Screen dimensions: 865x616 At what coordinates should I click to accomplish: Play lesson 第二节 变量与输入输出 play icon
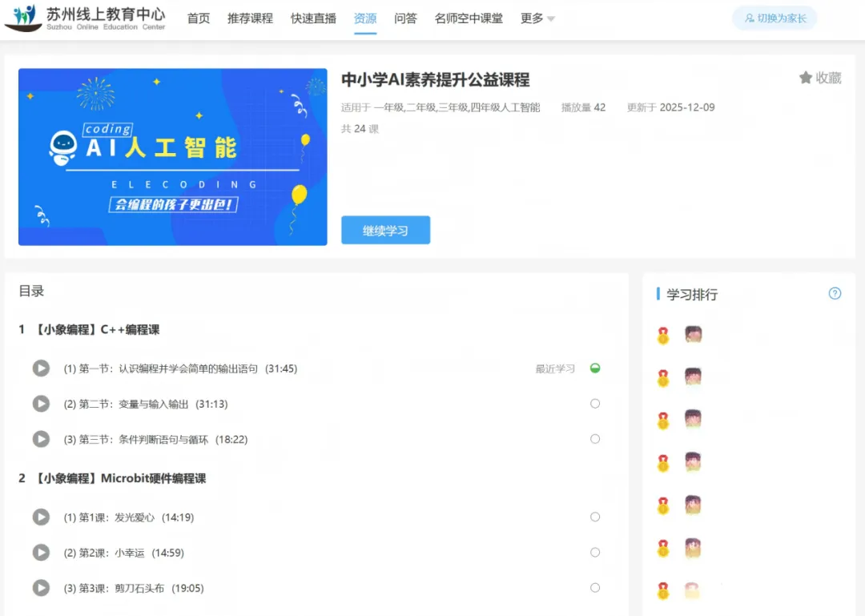41,404
